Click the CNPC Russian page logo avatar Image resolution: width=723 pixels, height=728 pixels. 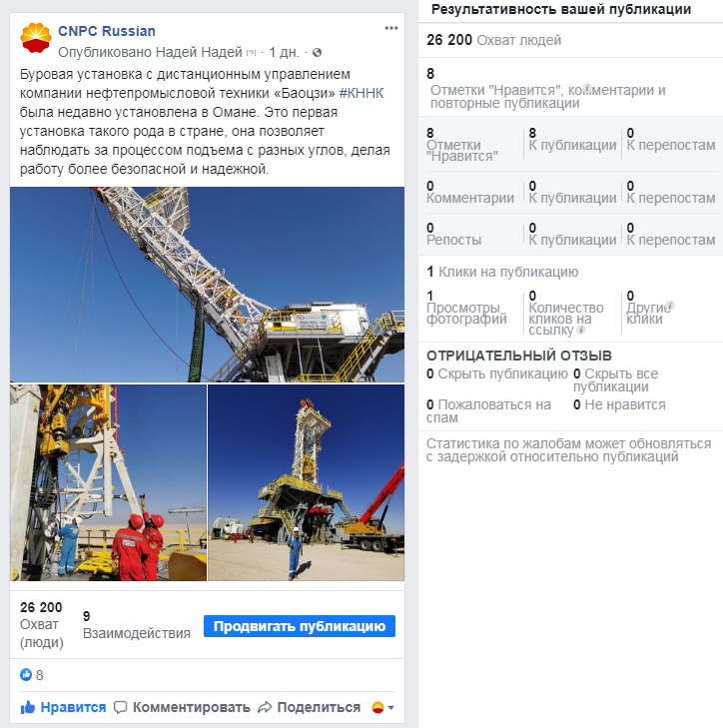coord(36,38)
